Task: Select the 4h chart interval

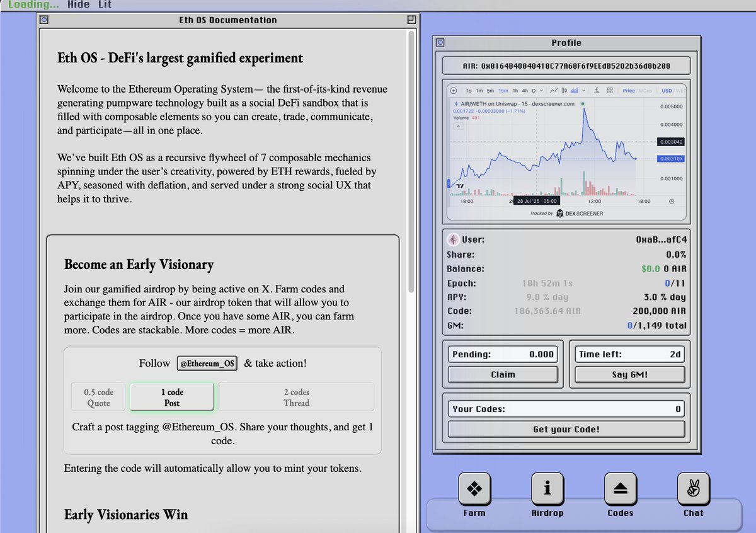Action: (x=525, y=91)
